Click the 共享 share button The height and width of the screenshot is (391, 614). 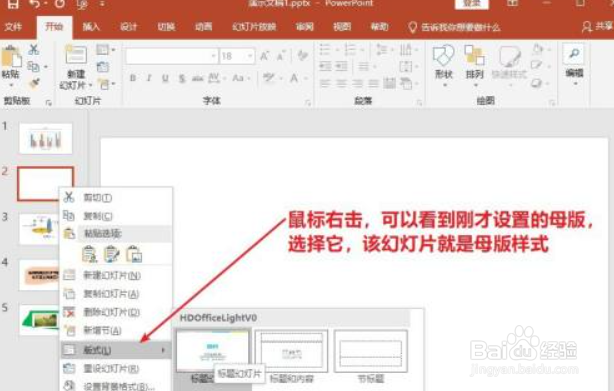(x=597, y=26)
